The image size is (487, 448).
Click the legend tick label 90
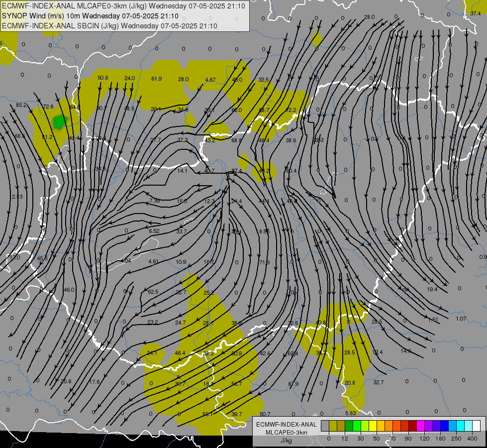[408, 439]
